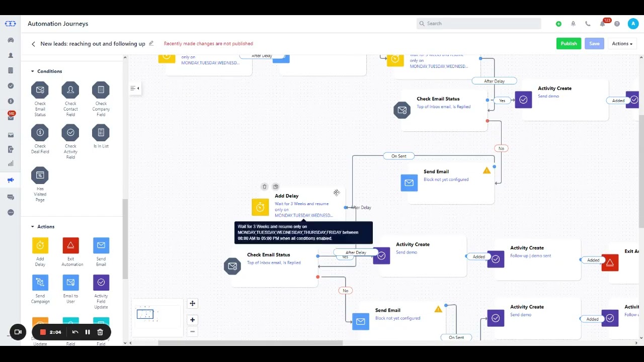This screenshot has height=362, width=644.
Task: Zoom out on the canvas
Action: (x=192, y=331)
